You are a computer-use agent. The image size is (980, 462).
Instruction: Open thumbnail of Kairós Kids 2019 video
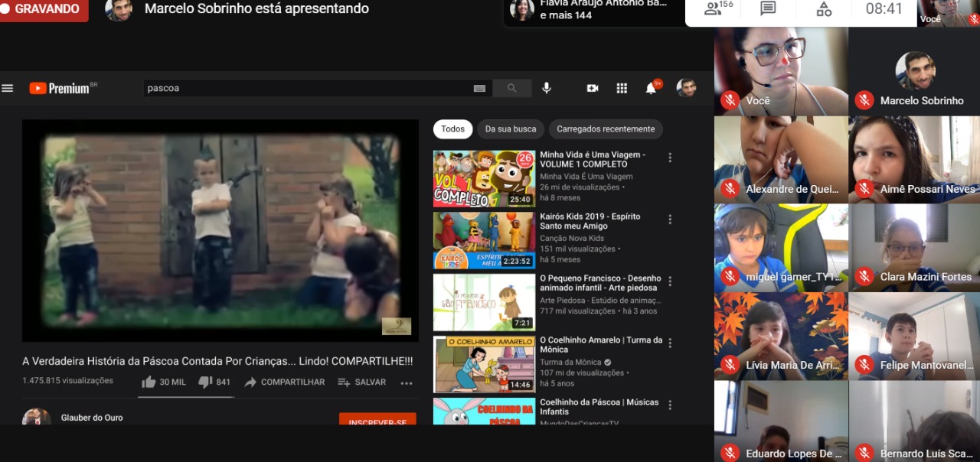(x=484, y=241)
